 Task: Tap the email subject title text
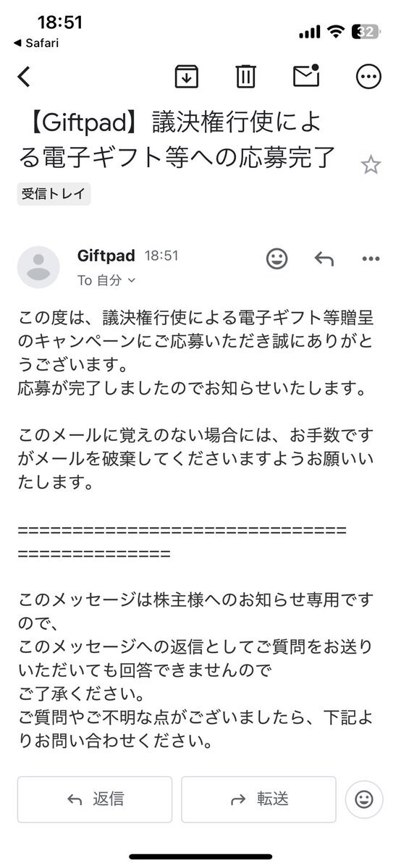(176, 140)
